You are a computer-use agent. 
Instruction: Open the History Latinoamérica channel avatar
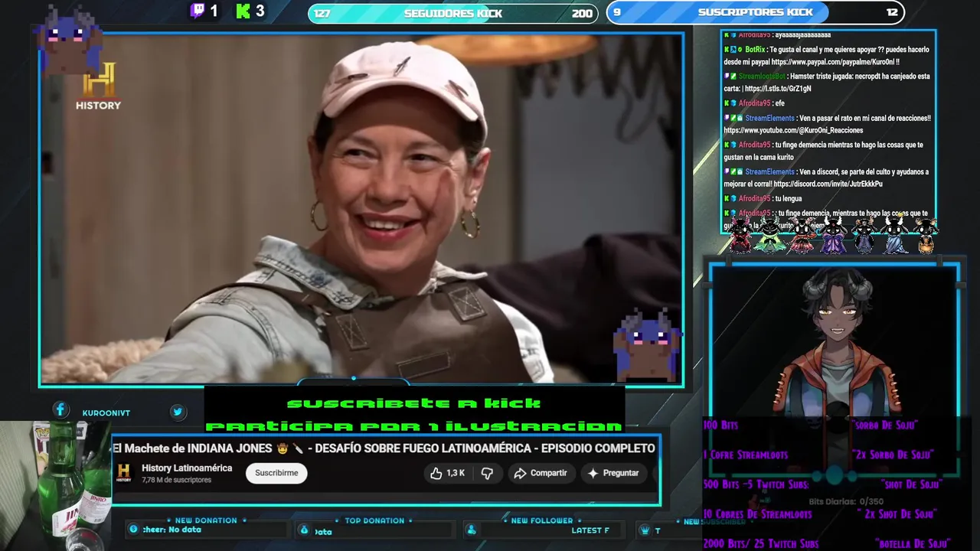click(124, 473)
